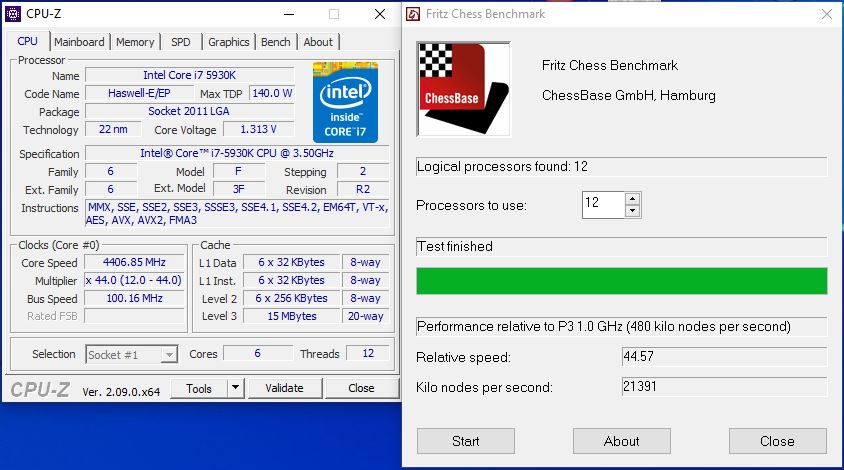Viewport: 844px width, 470px height.
Task: Click the Close button in CPU-Z
Action: pos(361,388)
